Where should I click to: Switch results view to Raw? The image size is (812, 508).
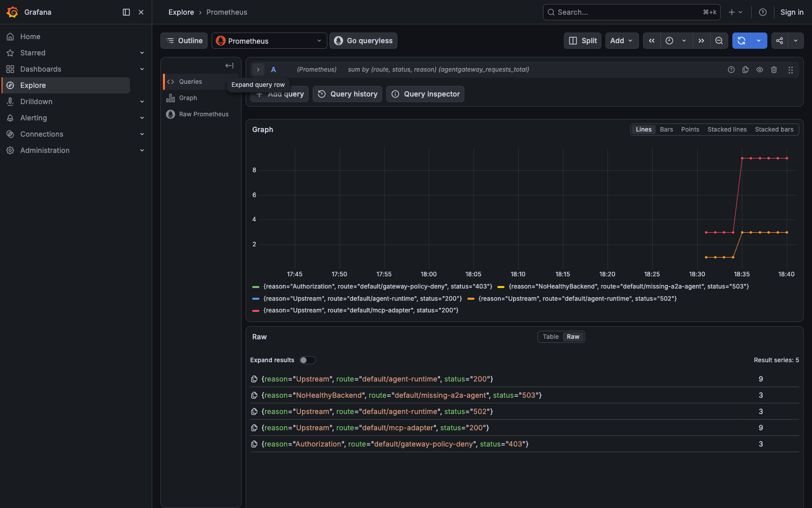pos(573,337)
